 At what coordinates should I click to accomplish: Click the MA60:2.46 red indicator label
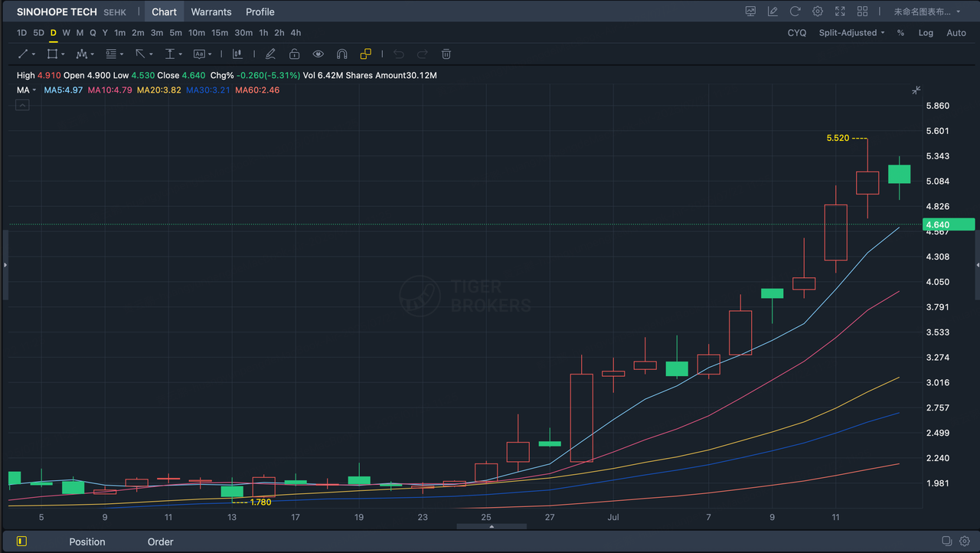[x=257, y=90]
